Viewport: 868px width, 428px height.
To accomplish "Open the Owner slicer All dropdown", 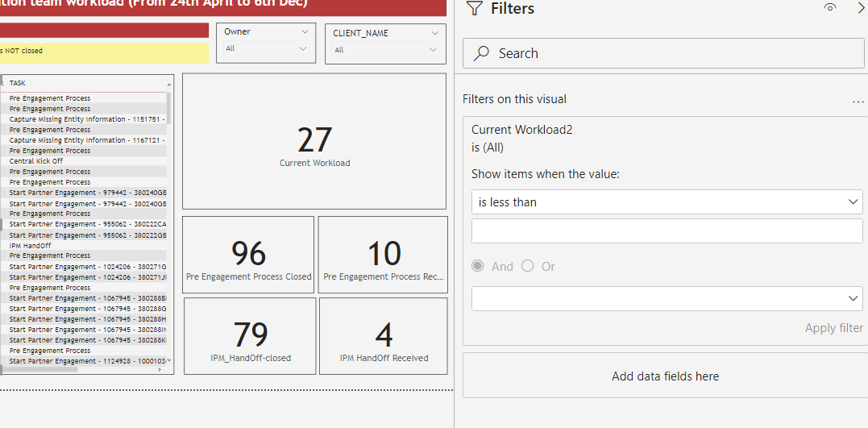I will 266,48.
